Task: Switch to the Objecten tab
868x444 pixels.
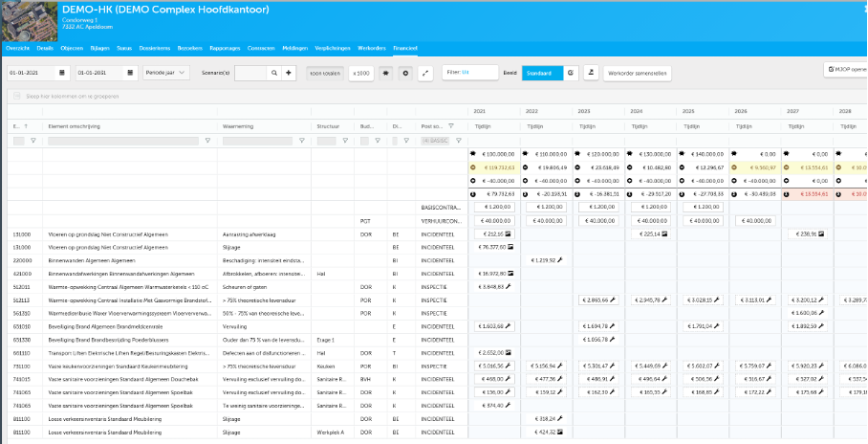Action: 72,48
